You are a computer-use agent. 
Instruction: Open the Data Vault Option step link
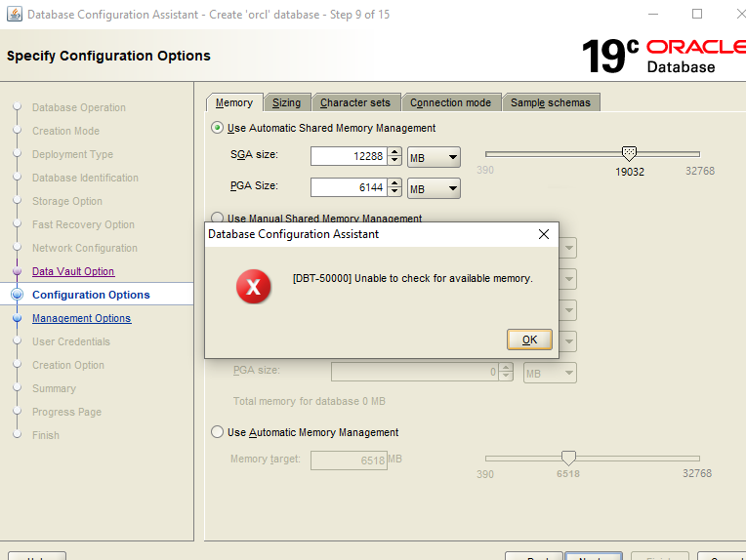click(x=73, y=271)
